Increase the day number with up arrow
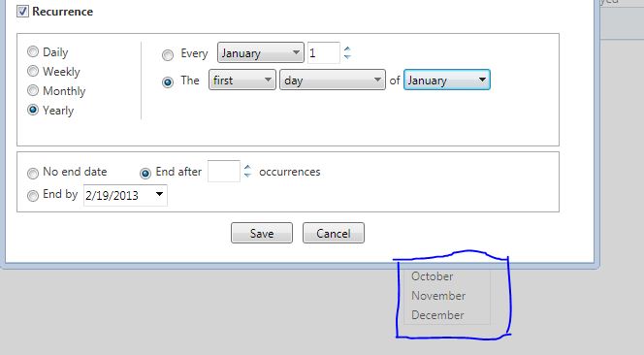The height and width of the screenshot is (355, 644). [x=347, y=48]
